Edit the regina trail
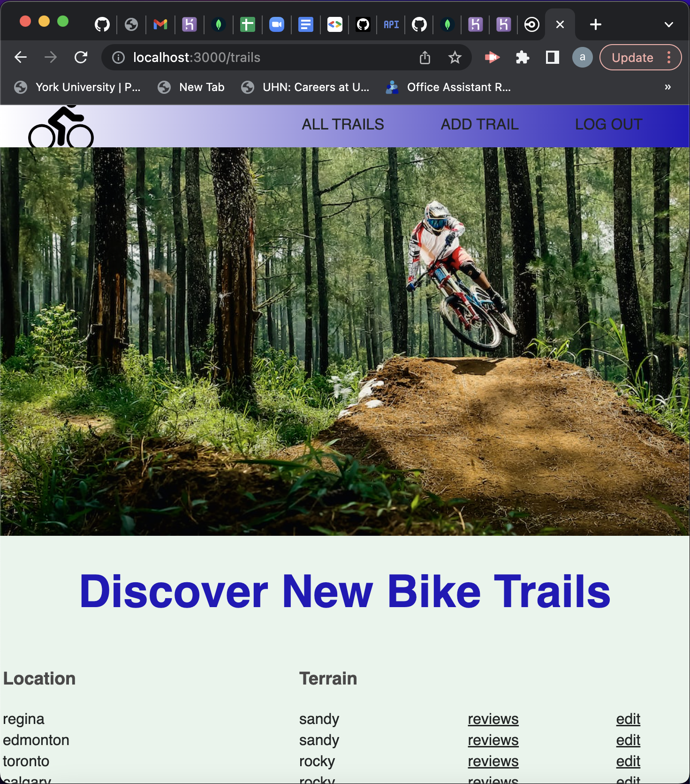 click(x=628, y=719)
